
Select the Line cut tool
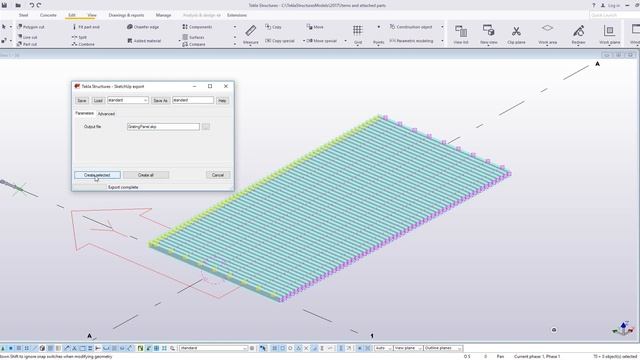pyautogui.click(x=27, y=37)
